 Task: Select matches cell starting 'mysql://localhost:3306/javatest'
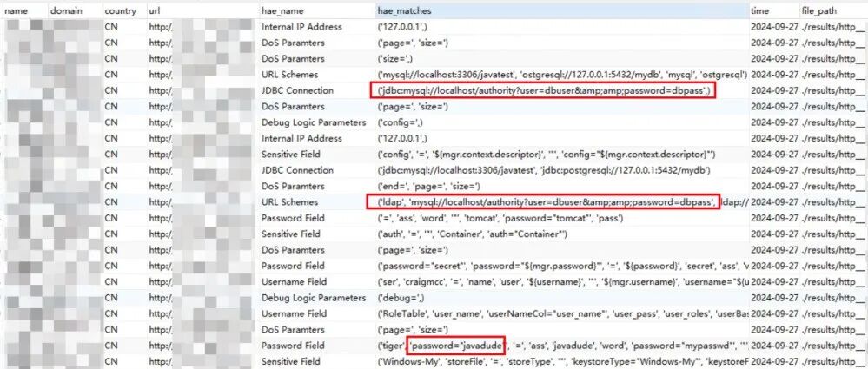[562, 75]
